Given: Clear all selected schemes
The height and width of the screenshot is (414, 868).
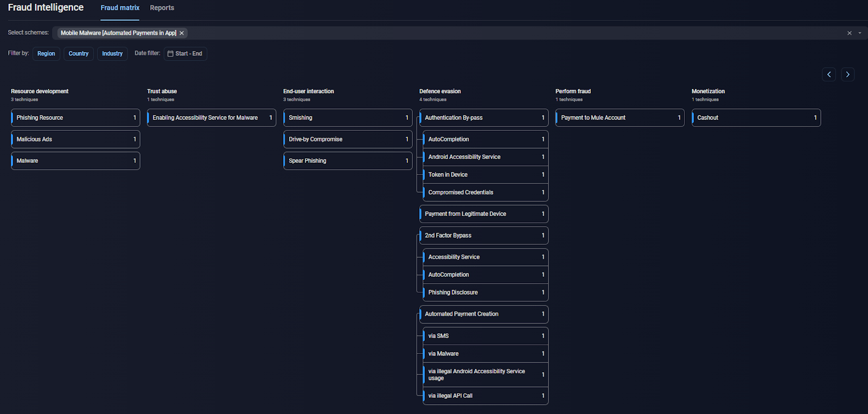Looking at the screenshot, I should [x=850, y=33].
